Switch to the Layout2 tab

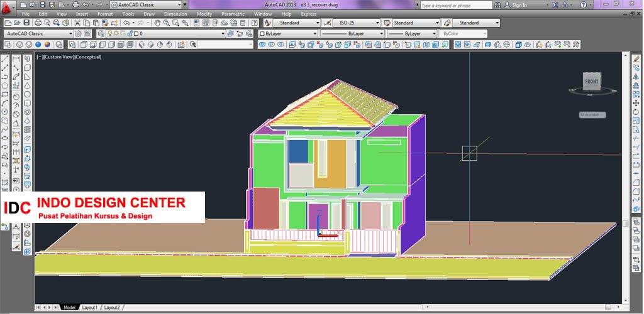[x=112, y=307]
